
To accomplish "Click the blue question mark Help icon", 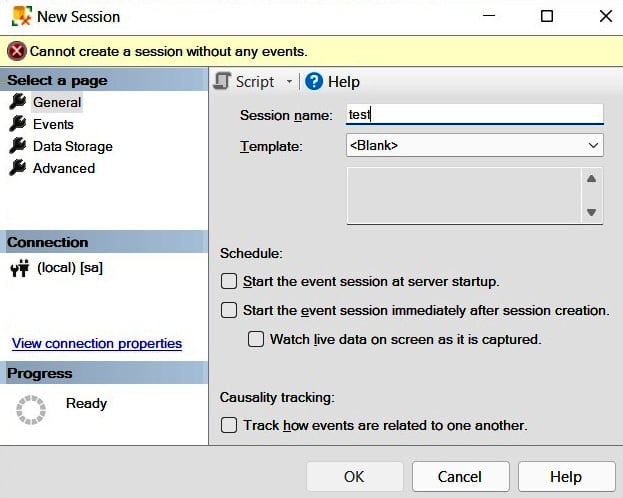I will (x=314, y=81).
